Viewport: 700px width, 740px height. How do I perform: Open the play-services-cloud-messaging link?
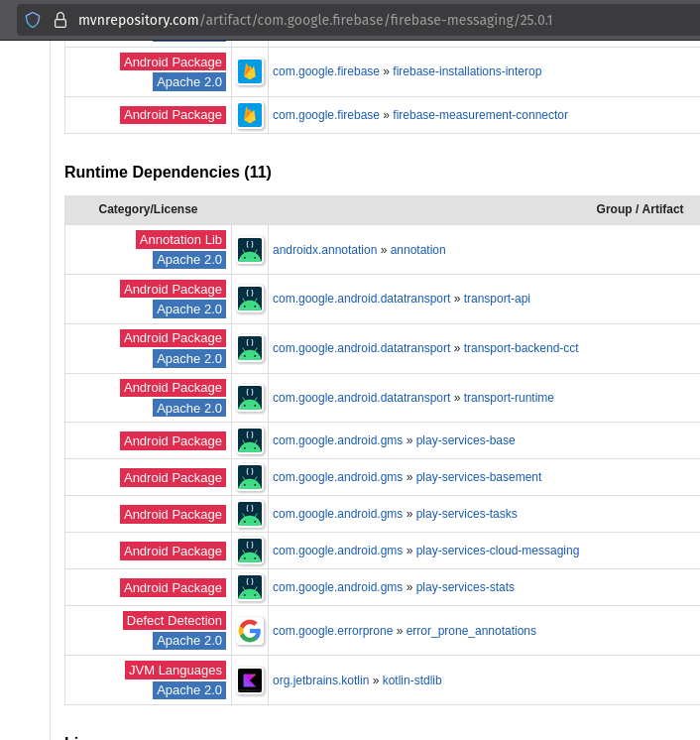pos(497,551)
